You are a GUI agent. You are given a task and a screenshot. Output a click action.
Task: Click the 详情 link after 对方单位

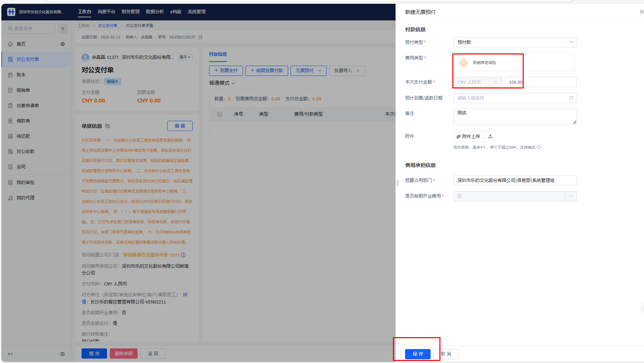tap(185, 295)
